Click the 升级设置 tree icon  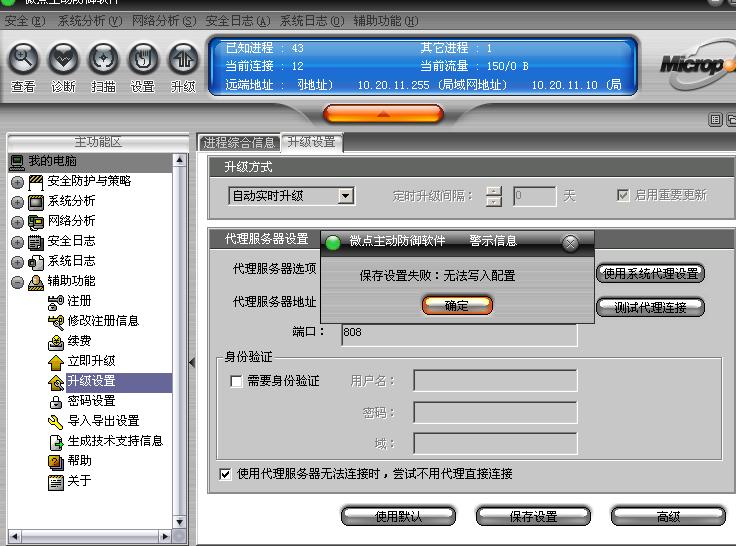pos(56,382)
